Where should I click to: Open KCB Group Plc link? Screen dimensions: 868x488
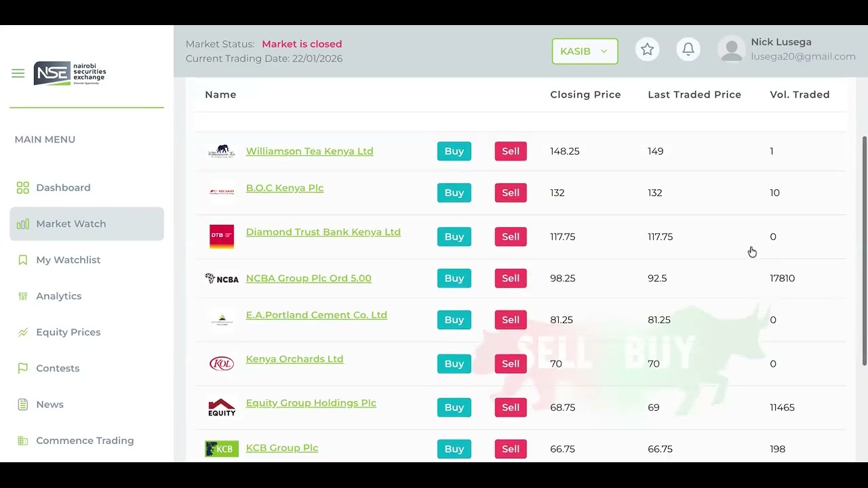(x=282, y=448)
